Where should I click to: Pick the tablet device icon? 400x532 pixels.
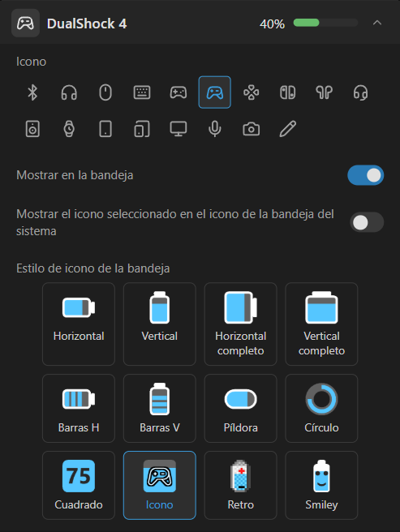105,129
